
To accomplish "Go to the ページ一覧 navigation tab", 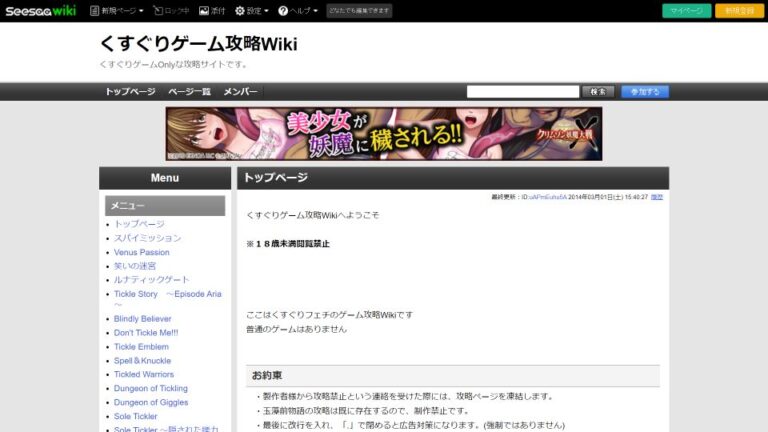I will coord(189,92).
